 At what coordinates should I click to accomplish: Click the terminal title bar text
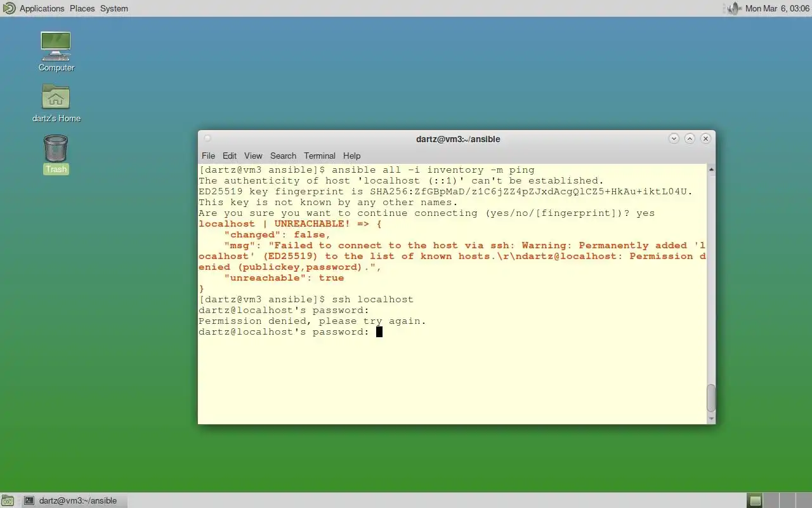point(458,139)
